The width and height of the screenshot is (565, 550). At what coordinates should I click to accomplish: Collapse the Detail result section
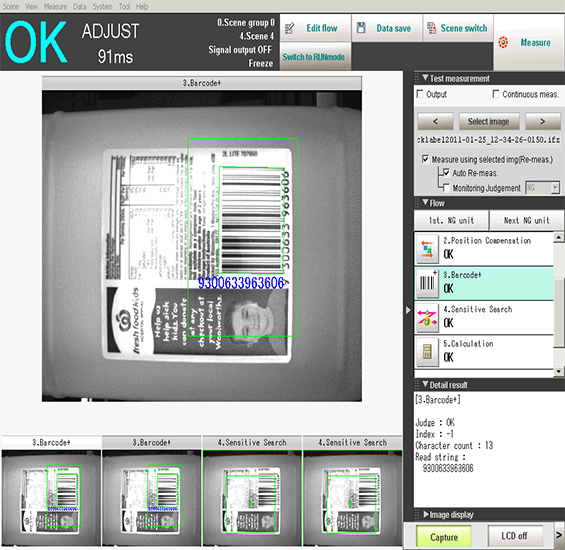(426, 384)
